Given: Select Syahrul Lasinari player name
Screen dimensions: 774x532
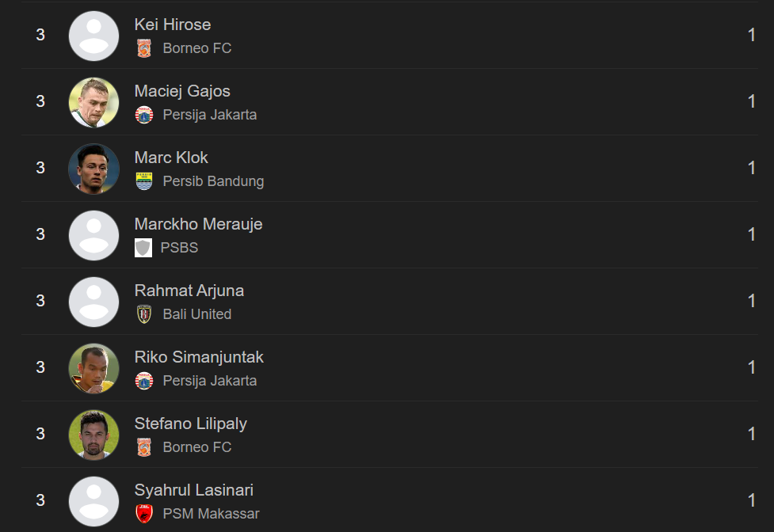Looking at the screenshot, I should pyautogui.click(x=194, y=490).
